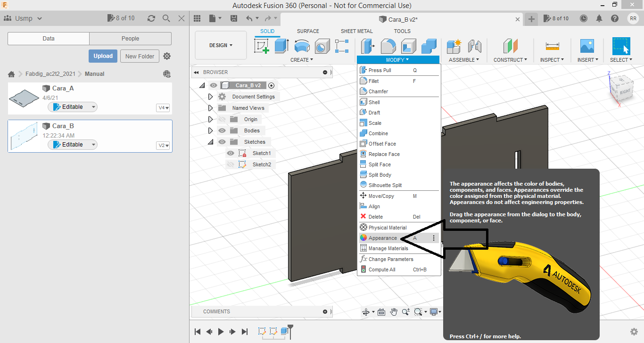The height and width of the screenshot is (343, 644).
Task: Choose Physical Material from the Modify menu
Action: (399, 228)
